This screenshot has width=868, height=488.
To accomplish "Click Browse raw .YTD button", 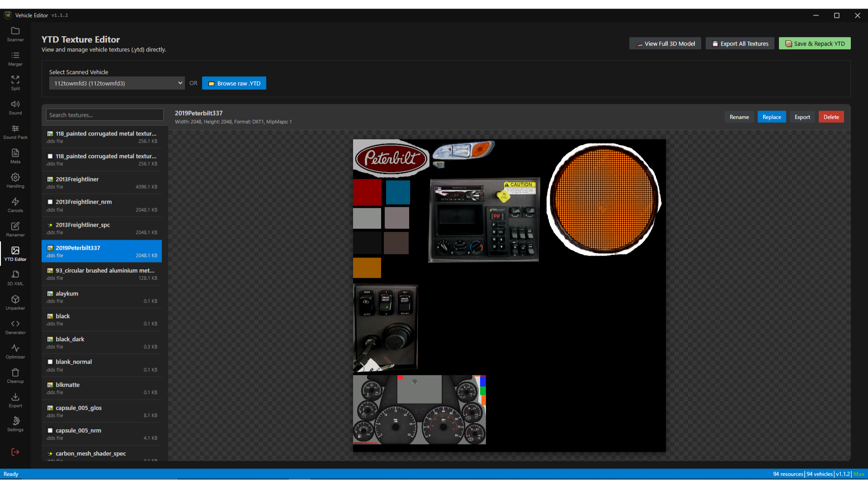I will click(234, 83).
